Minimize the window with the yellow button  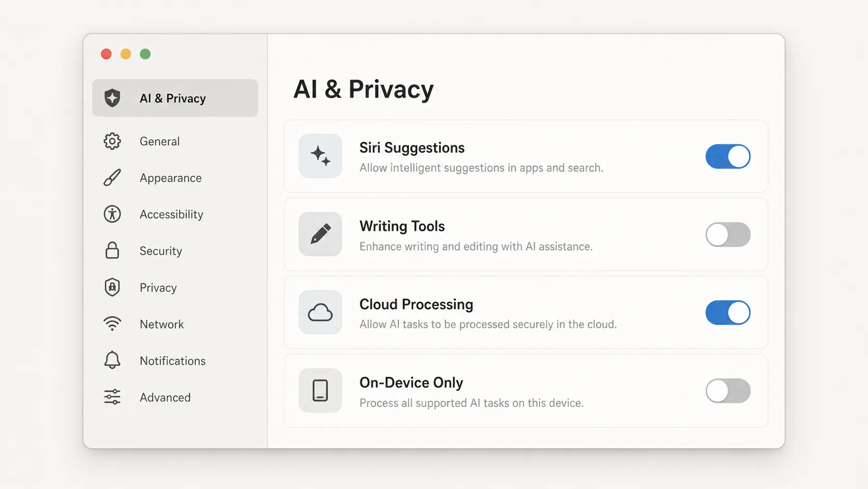tap(126, 54)
